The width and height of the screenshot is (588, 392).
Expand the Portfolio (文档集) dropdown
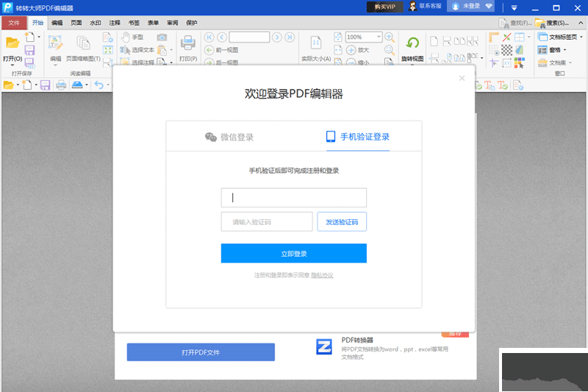pyautogui.click(x=570, y=63)
